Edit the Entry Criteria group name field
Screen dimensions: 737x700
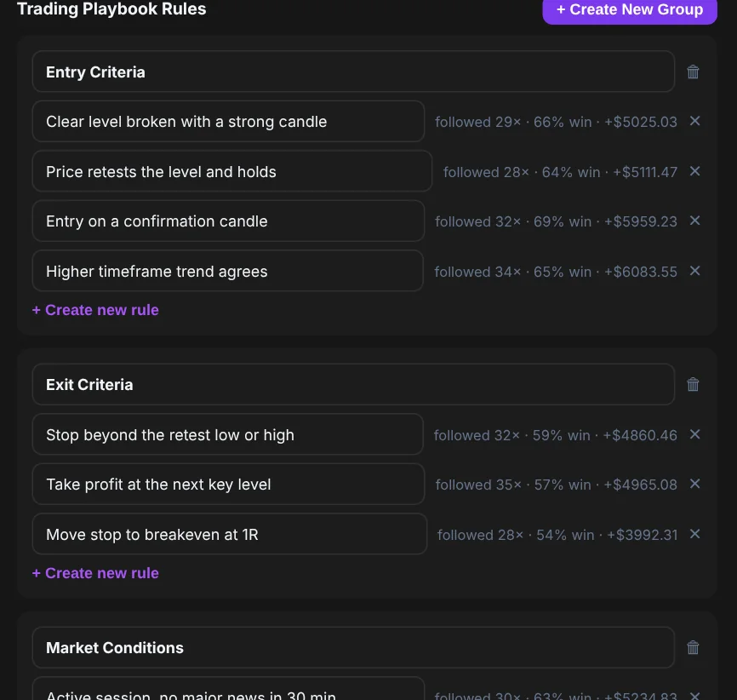(353, 72)
